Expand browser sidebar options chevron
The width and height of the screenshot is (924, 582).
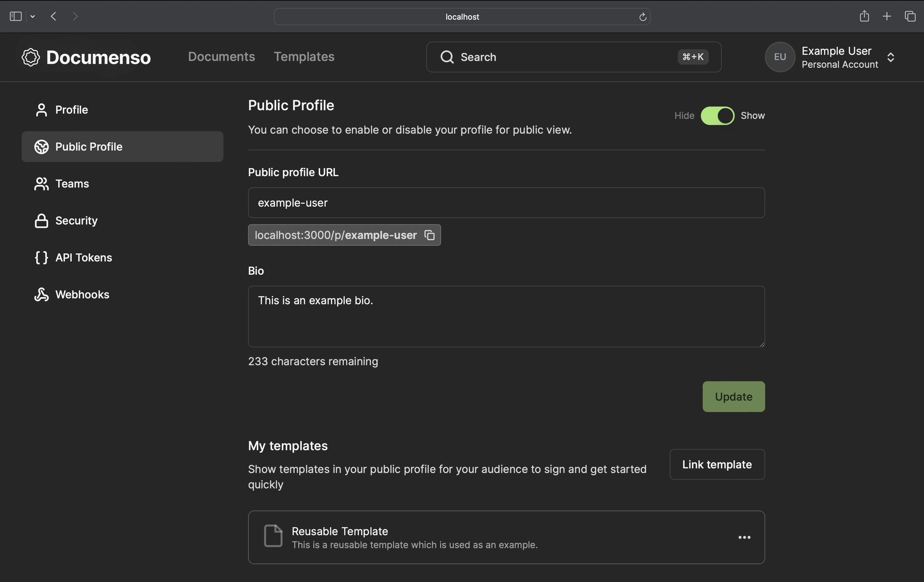(33, 16)
